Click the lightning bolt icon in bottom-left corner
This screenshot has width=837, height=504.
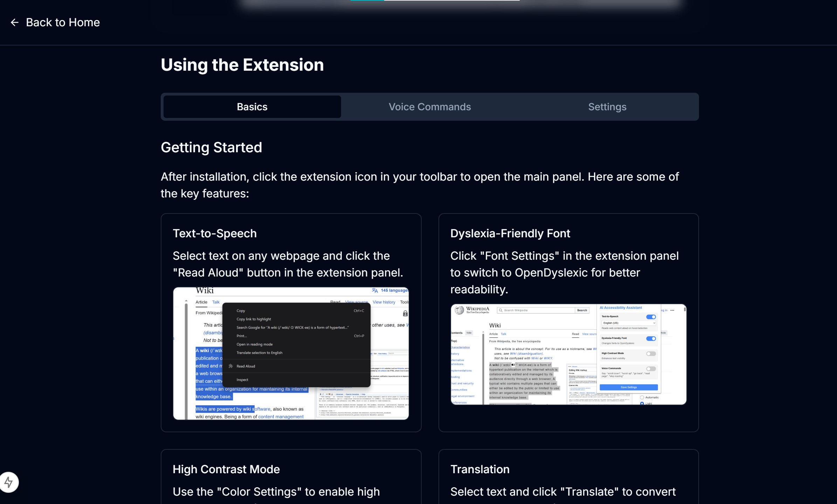point(9,482)
